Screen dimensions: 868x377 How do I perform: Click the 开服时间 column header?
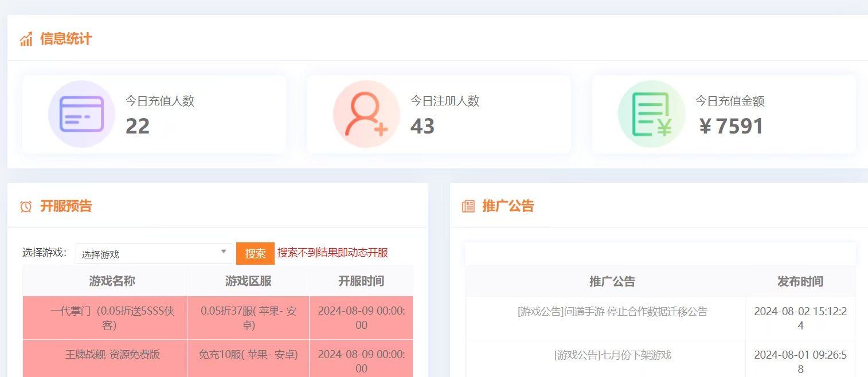tap(361, 281)
